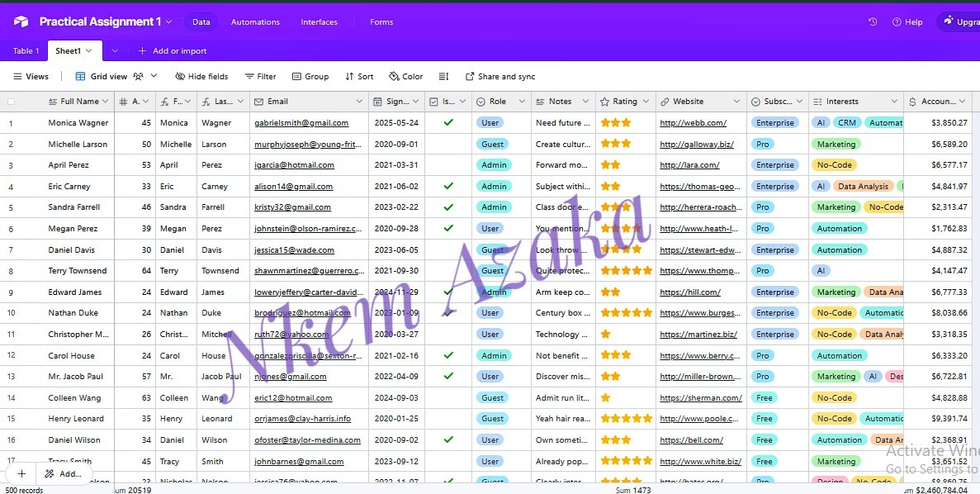Viewport: 980px width, 494px height.
Task: Uncheck the checkbox in Carol House's row
Action: tap(448, 355)
